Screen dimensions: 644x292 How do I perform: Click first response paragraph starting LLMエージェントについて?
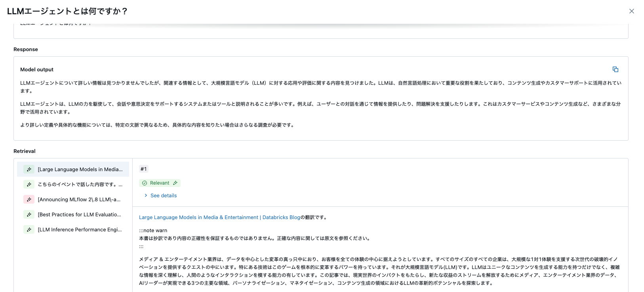(321, 87)
